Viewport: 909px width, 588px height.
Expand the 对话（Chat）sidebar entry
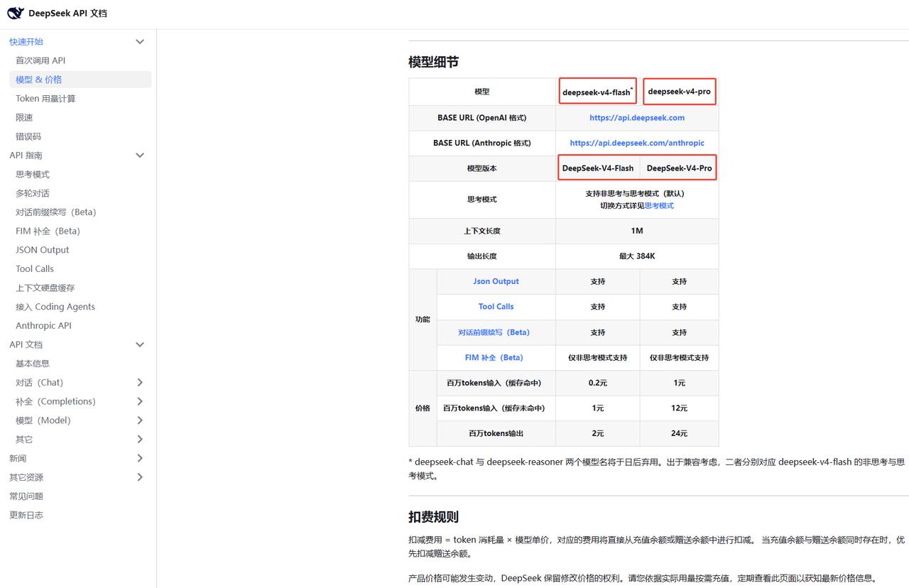pos(140,382)
